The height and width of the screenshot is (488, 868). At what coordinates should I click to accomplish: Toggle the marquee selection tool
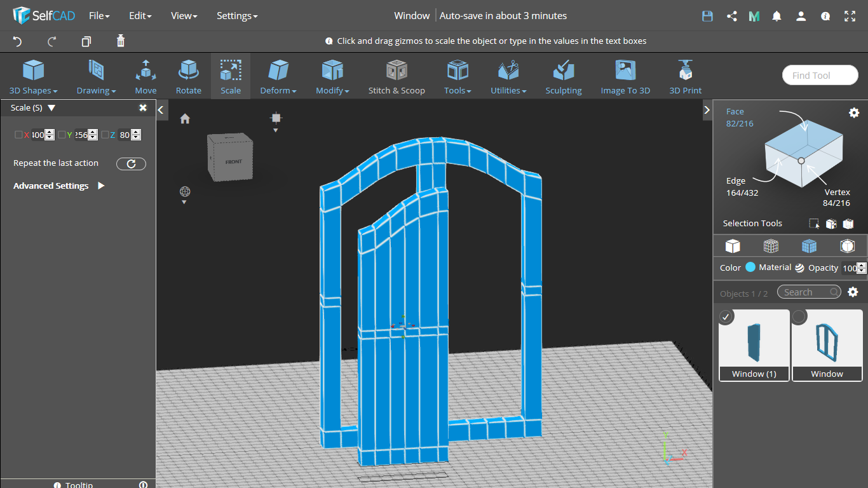coord(814,224)
